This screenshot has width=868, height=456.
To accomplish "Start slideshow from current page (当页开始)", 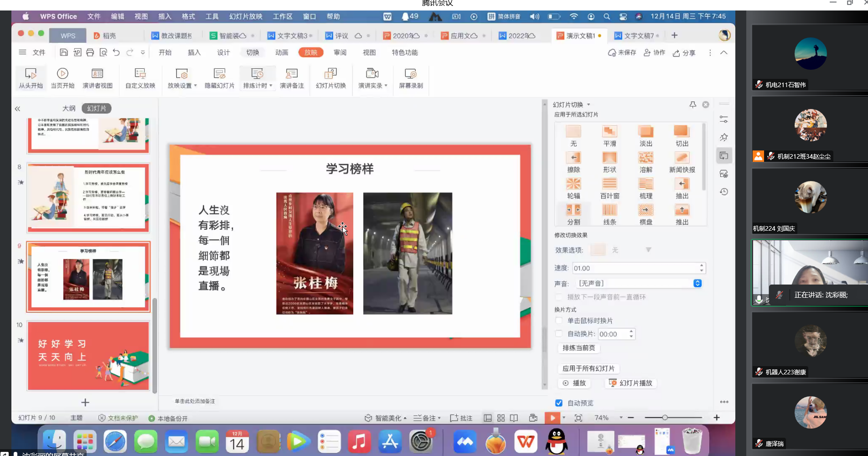I will point(62,74).
